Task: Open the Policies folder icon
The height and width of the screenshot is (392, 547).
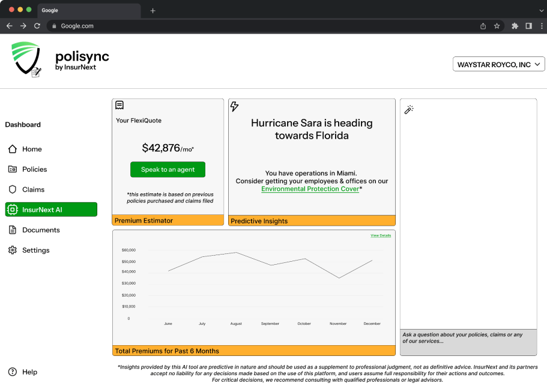Action: [13, 169]
